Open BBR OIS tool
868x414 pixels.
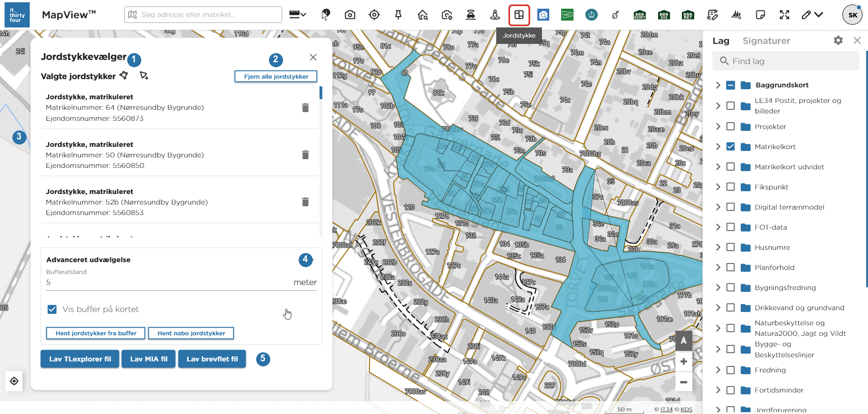[x=664, y=15]
